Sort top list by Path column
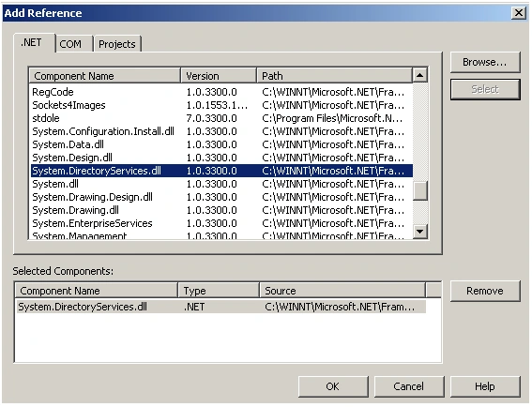 click(x=335, y=76)
